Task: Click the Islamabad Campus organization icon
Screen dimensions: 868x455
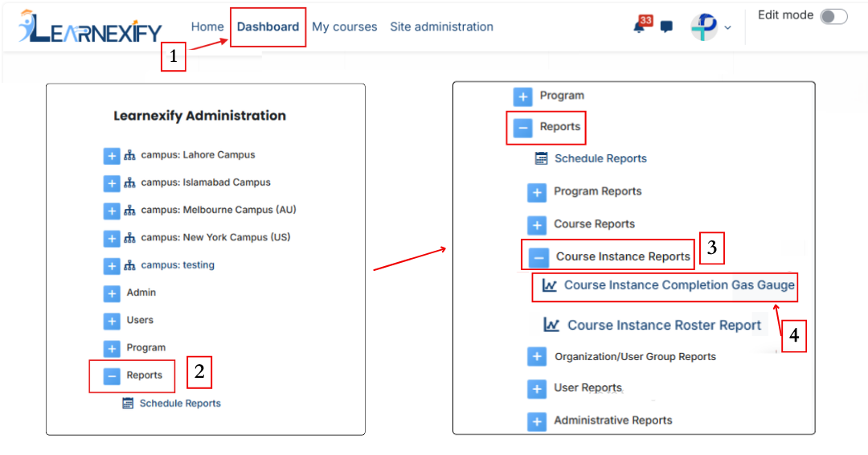Action: 129,182
